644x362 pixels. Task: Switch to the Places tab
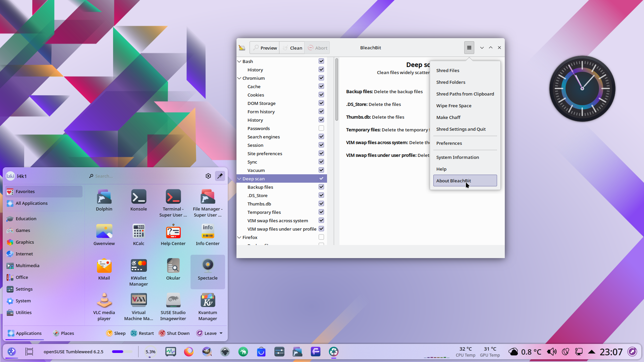pos(63,333)
